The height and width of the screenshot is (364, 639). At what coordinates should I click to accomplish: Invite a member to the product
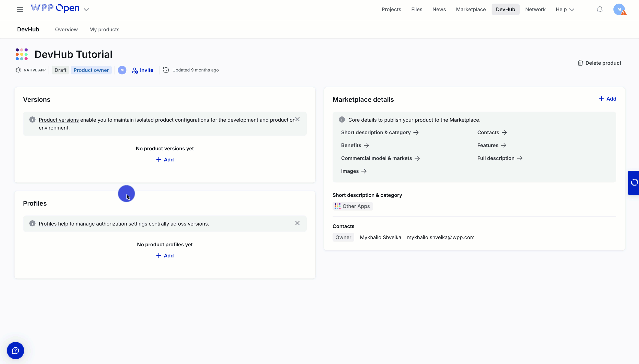coord(143,70)
